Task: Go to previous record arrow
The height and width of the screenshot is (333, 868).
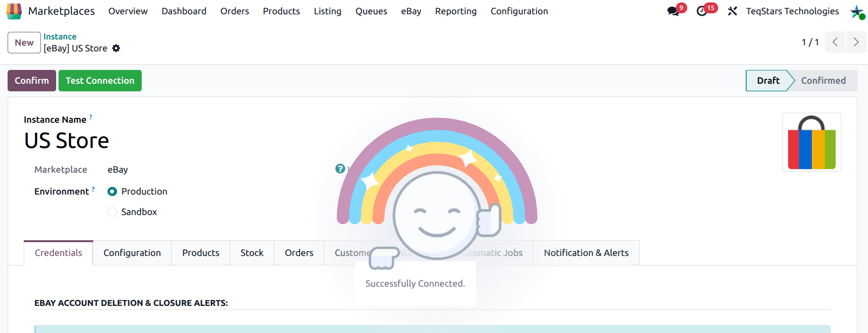Action: (x=835, y=42)
